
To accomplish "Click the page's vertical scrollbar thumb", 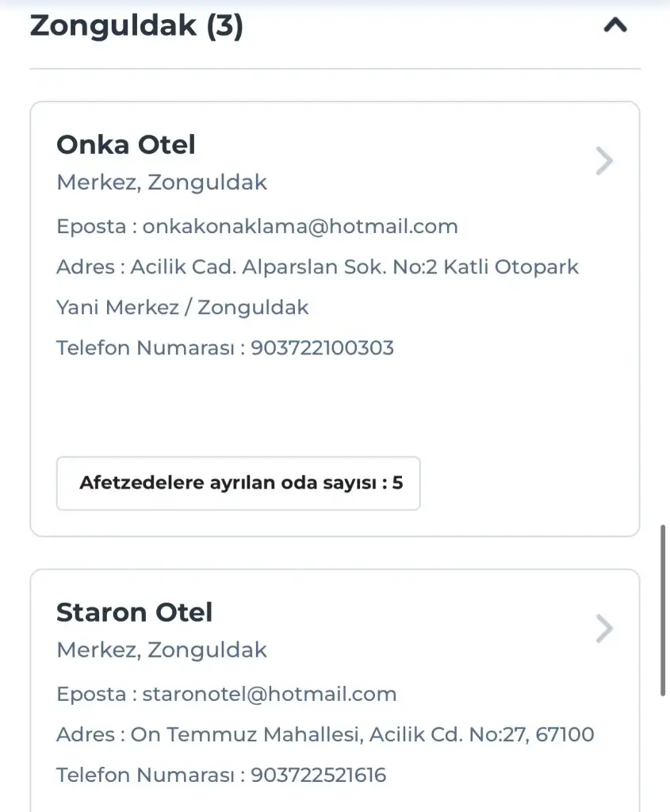I will tap(664, 611).
